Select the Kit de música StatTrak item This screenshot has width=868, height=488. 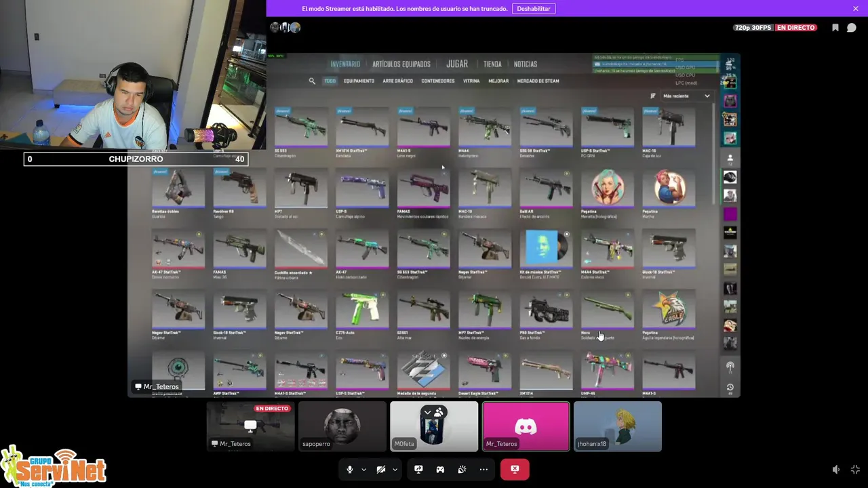[546, 253]
